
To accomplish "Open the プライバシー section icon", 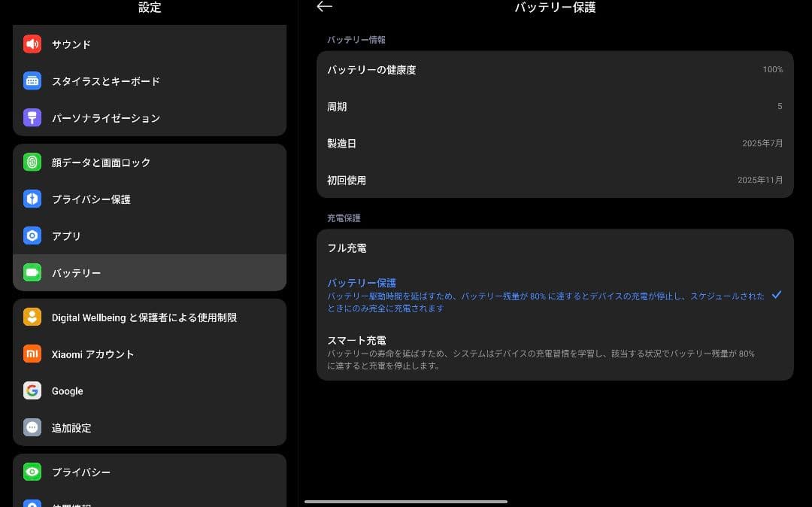I will click(x=32, y=472).
